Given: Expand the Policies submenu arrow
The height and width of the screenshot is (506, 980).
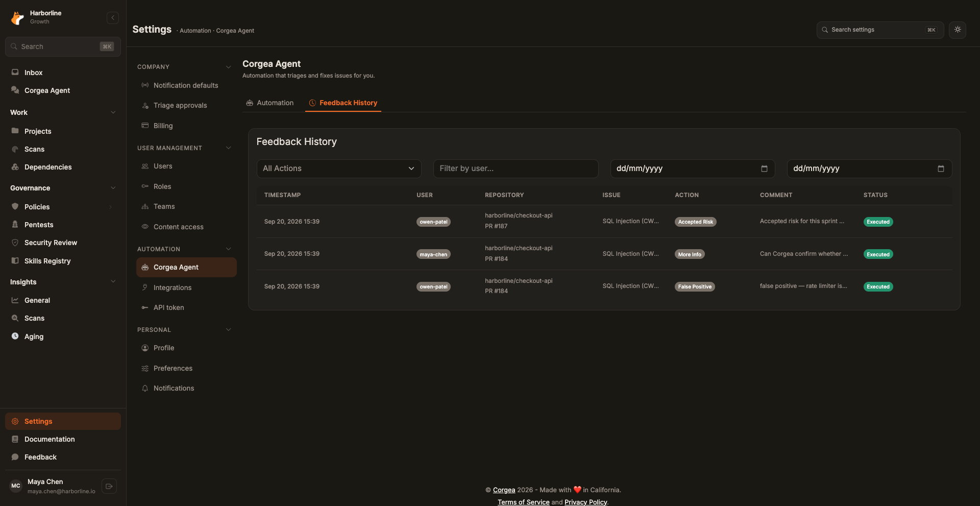Looking at the screenshot, I should click(x=110, y=207).
